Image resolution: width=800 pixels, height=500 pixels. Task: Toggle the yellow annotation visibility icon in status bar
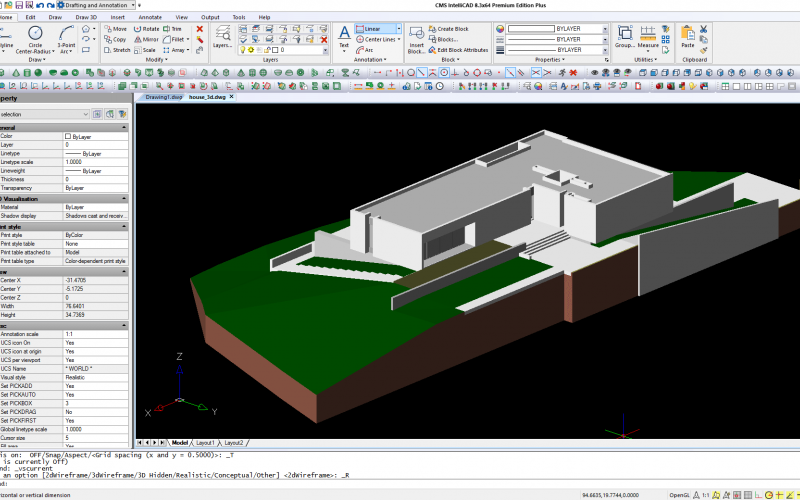tap(716, 495)
